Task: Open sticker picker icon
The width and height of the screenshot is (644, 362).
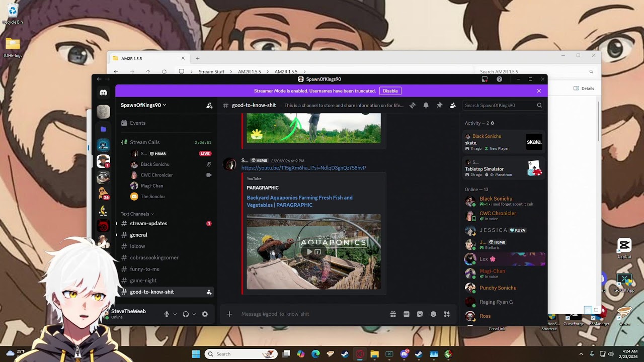Action: [x=420, y=314]
